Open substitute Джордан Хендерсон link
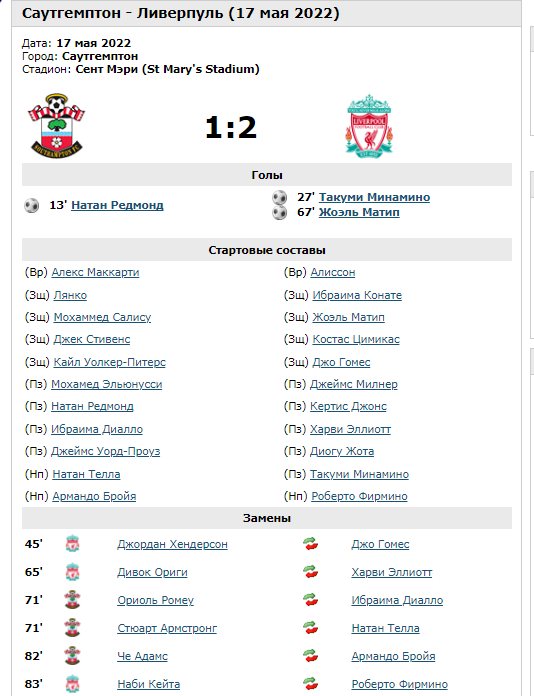Screen dimensions: 534x696 (172, 544)
